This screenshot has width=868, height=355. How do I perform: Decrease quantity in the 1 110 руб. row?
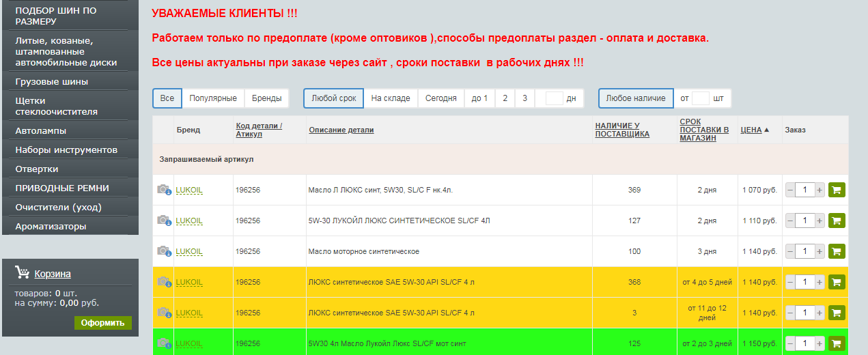[790, 221]
